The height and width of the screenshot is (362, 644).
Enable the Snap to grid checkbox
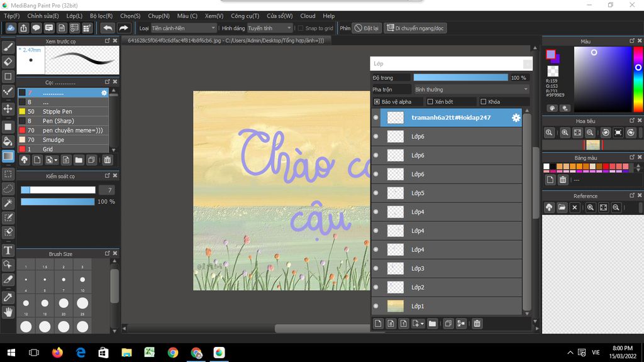pyautogui.click(x=301, y=28)
